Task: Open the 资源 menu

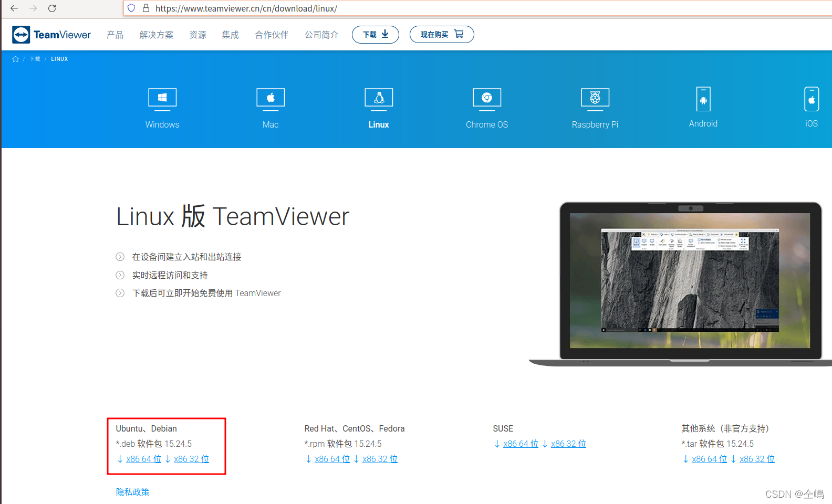Action: click(x=197, y=35)
